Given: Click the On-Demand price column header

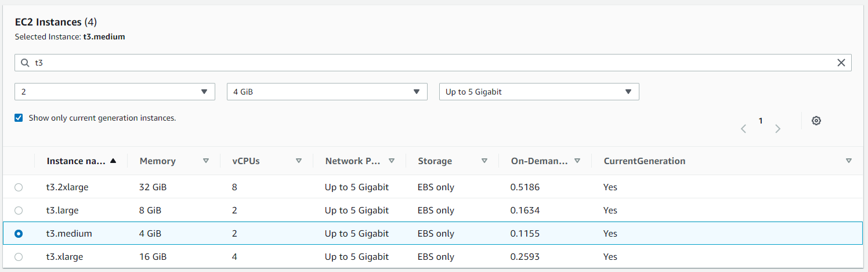Looking at the screenshot, I should (x=539, y=161).
